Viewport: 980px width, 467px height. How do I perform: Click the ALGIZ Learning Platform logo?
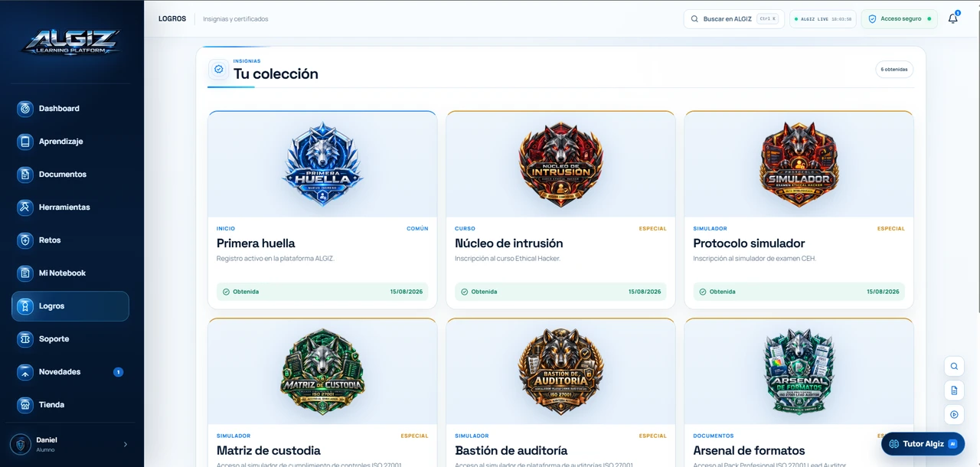71,42
